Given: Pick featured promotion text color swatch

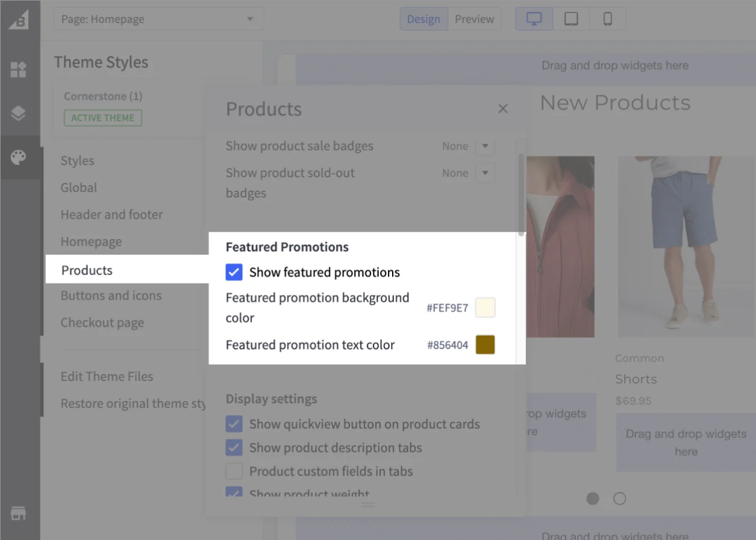Looking at the screenshot, I should 485,345.
